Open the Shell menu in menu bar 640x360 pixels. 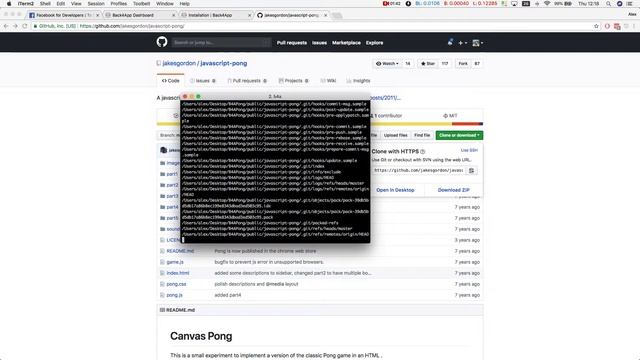45,4
